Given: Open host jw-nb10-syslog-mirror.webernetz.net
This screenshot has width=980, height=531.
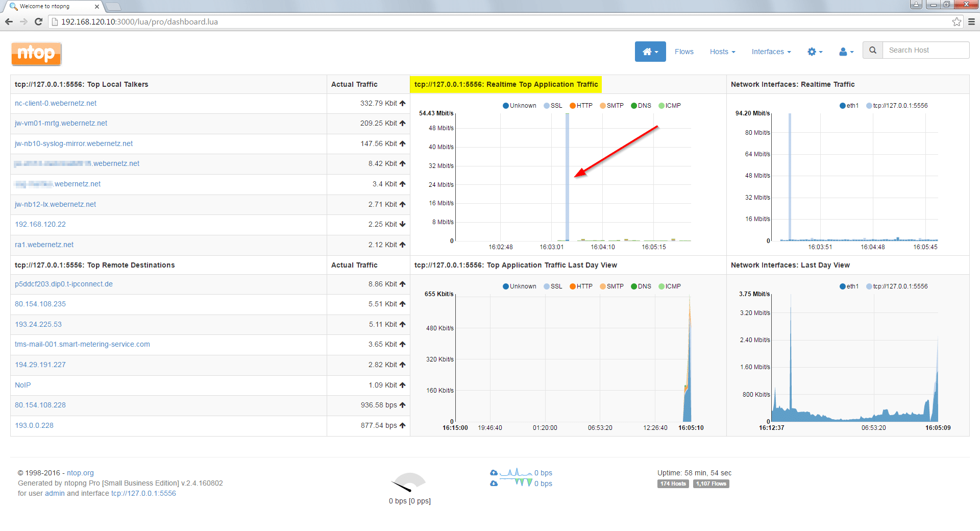Looking at the screenshot, I should tap(73, 143).
